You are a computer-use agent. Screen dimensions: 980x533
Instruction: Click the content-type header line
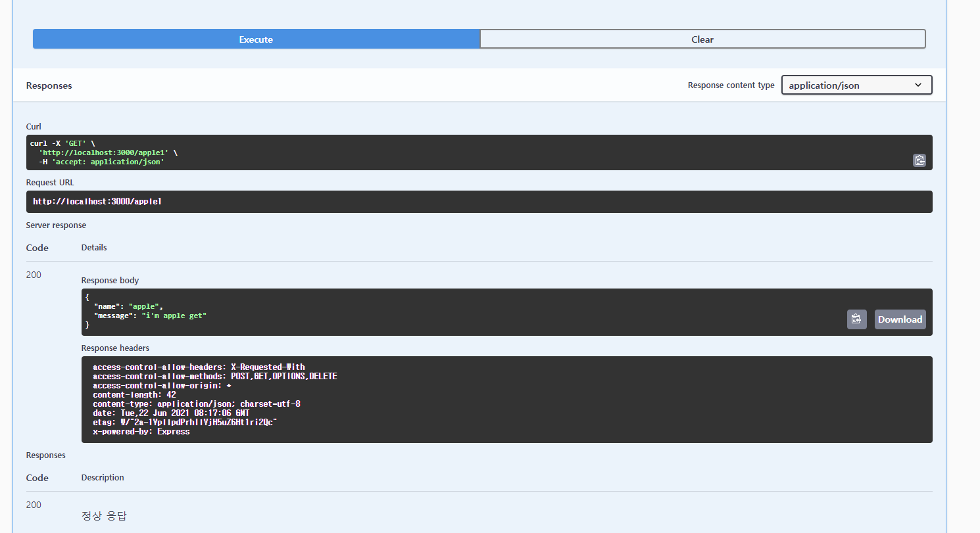(x=196, y=404)
